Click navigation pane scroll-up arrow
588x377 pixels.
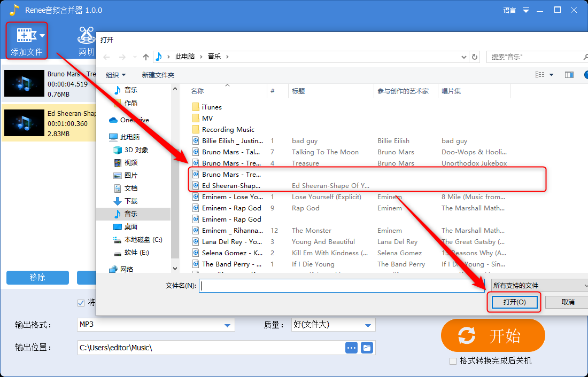(x=175, y=89)
